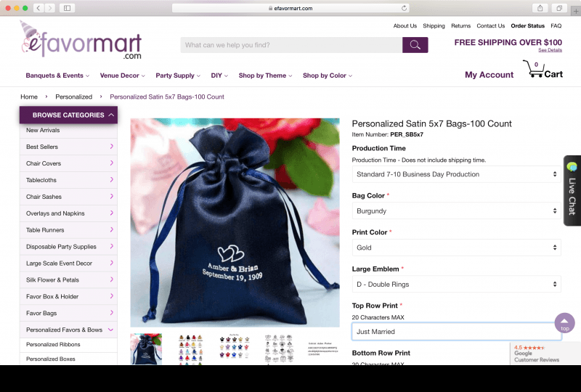Image resolution: width=581 pixels, height=392 pixels.
Task: Open Safari share button
Action: tap(540, 8)
